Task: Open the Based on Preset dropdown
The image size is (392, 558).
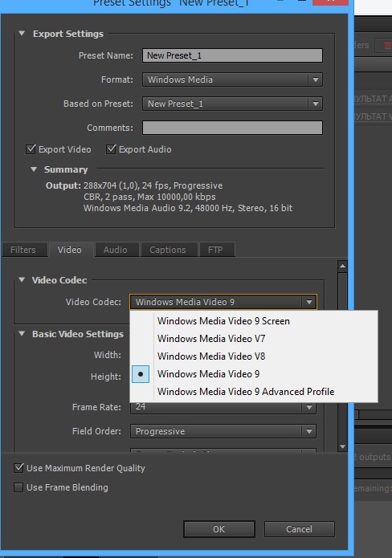Action: (x=232, y=104)
